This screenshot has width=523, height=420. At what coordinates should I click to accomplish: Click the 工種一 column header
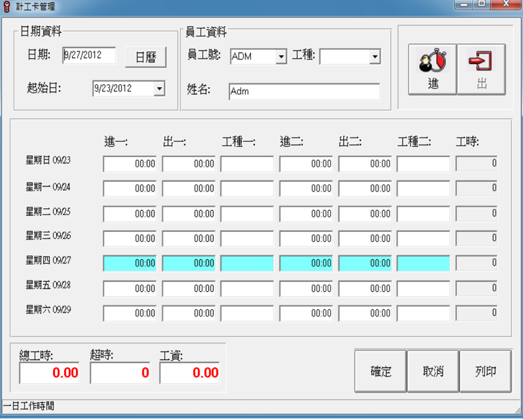click(x=239, y=142)
